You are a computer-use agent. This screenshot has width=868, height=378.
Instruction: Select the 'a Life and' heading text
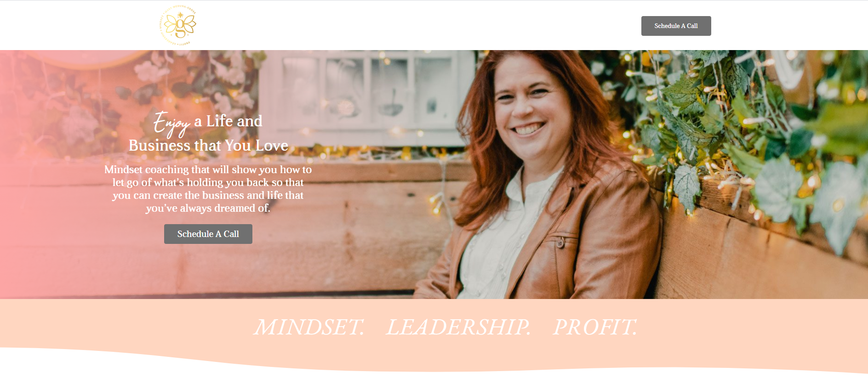228,121
